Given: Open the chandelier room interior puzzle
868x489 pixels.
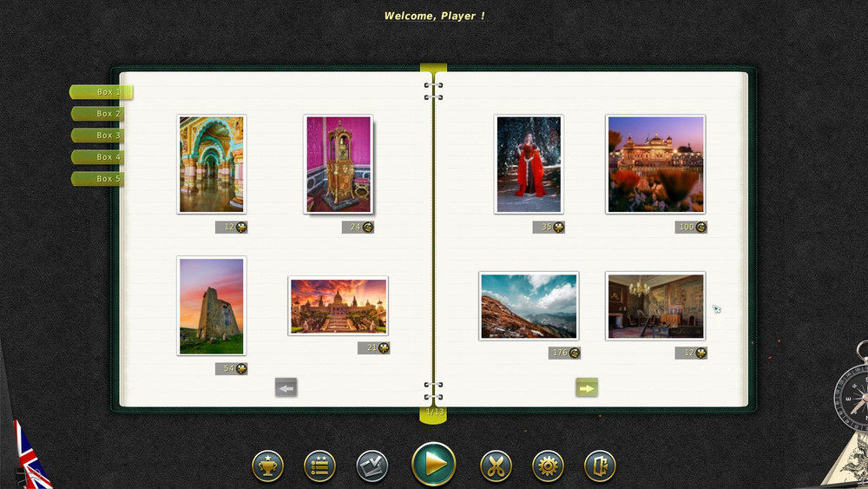Looking at the screenshot, I should (655, 306).
